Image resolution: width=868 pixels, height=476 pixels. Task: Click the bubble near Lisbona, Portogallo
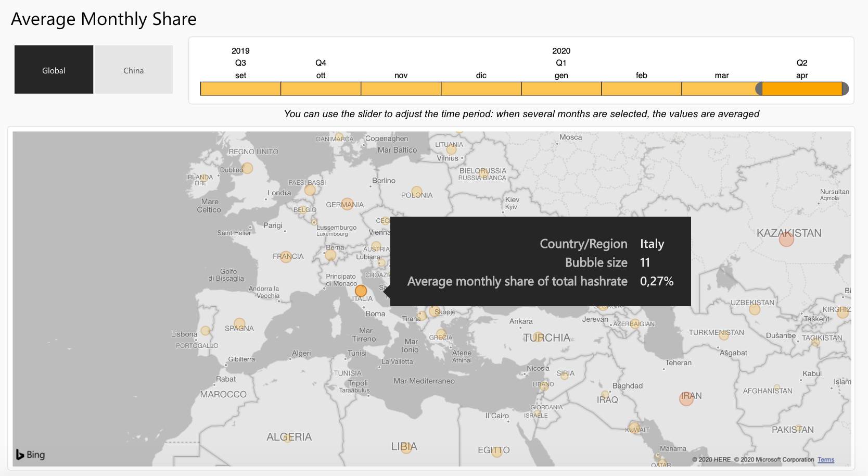click(206, 331)
